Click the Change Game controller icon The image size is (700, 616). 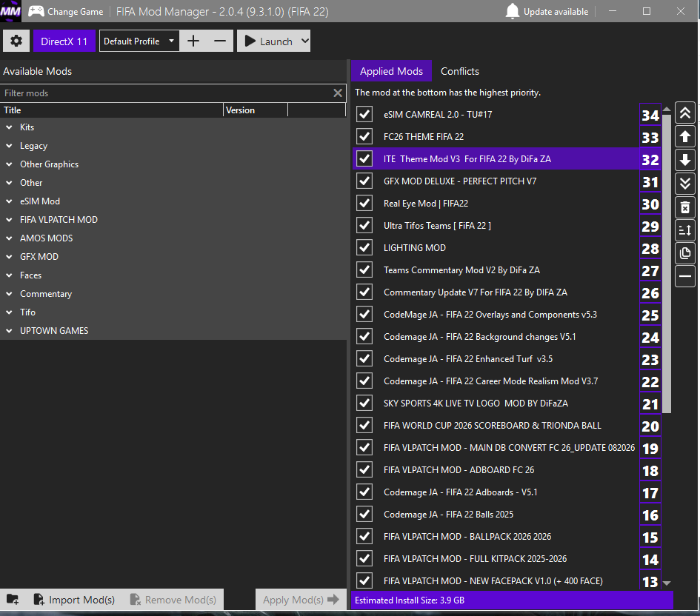[36, 11]
